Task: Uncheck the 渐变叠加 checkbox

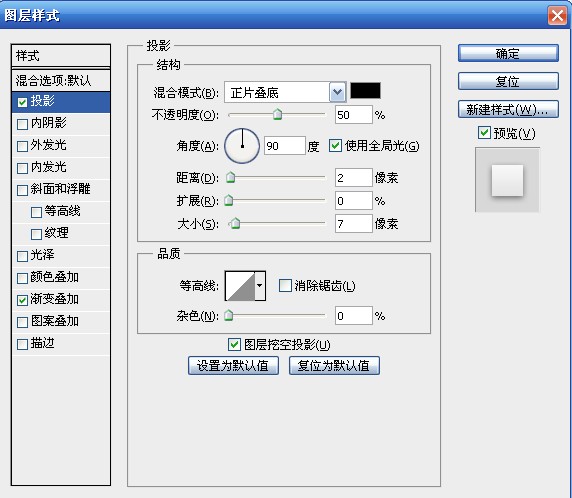Action: [x=22, y=300]
